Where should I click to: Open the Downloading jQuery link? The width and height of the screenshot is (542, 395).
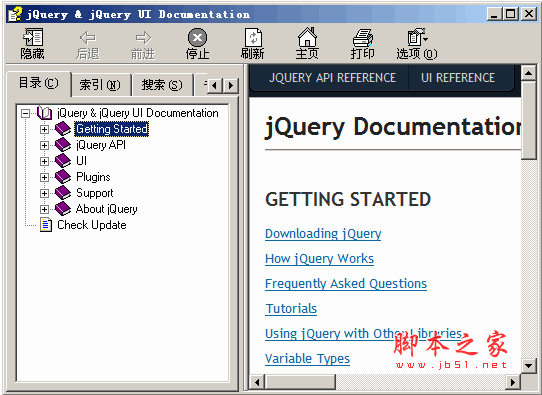[323, 234]
